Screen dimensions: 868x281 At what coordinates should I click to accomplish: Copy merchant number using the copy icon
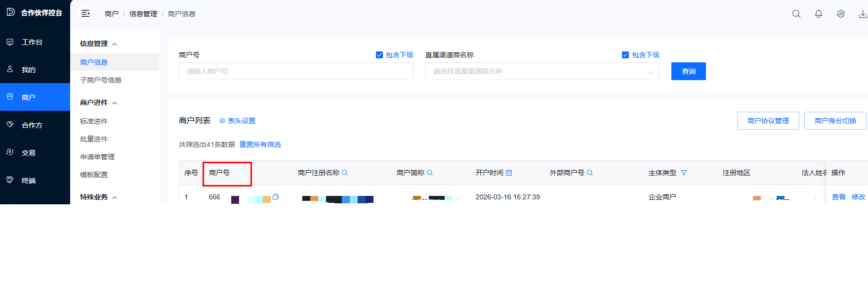point(276,197)
